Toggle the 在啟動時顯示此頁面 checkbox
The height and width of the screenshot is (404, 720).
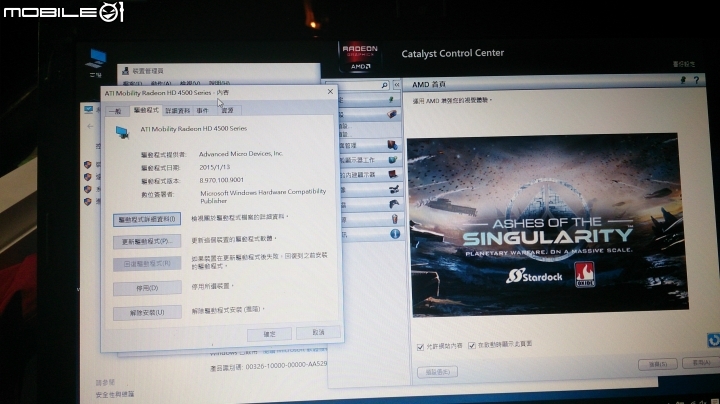pos(472,345)
